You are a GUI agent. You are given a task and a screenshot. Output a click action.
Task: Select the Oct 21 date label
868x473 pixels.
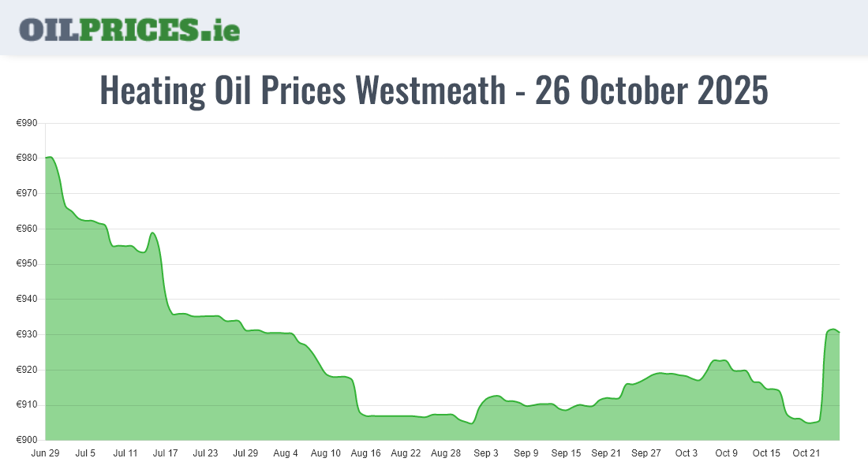pos(806,453)
